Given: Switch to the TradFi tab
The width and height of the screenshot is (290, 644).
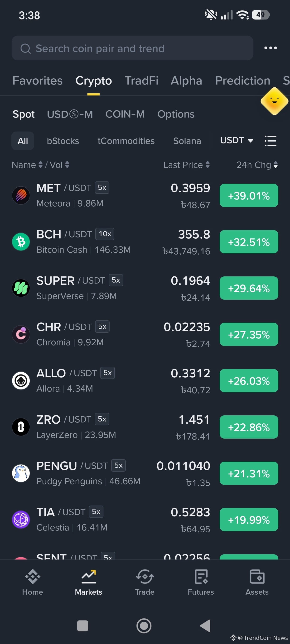Looking at the screenshot, I should point(141,81).
